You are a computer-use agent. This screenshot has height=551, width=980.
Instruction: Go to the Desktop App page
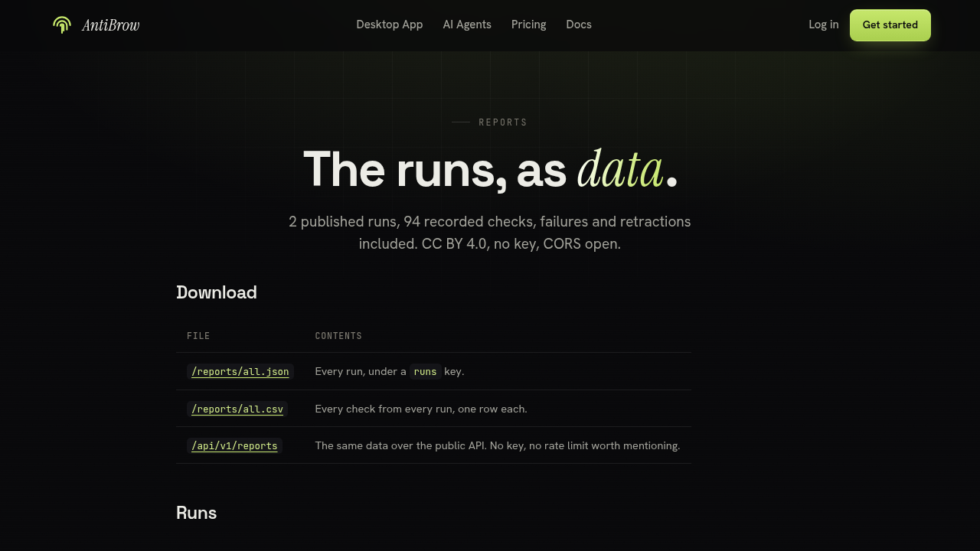click(389, 24)
